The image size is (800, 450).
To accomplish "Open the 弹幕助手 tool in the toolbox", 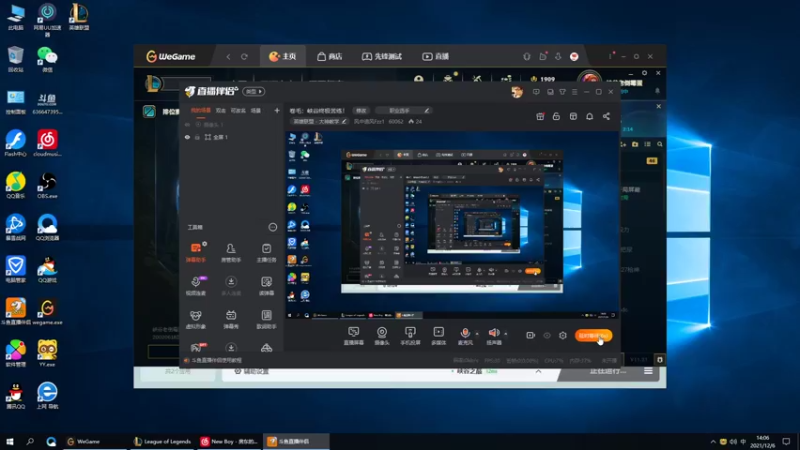I will (x=196, y=253).
